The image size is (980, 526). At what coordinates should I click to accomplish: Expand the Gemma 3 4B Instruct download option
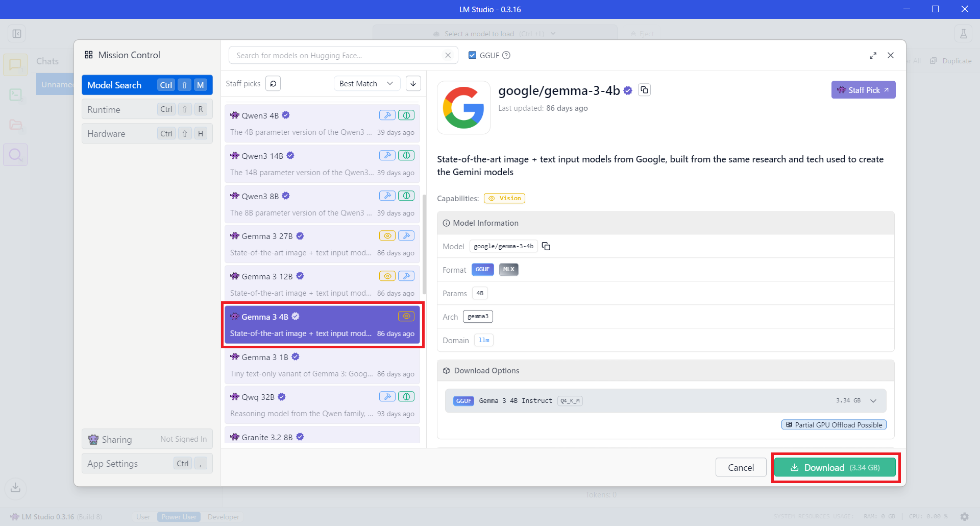[666, 401]
